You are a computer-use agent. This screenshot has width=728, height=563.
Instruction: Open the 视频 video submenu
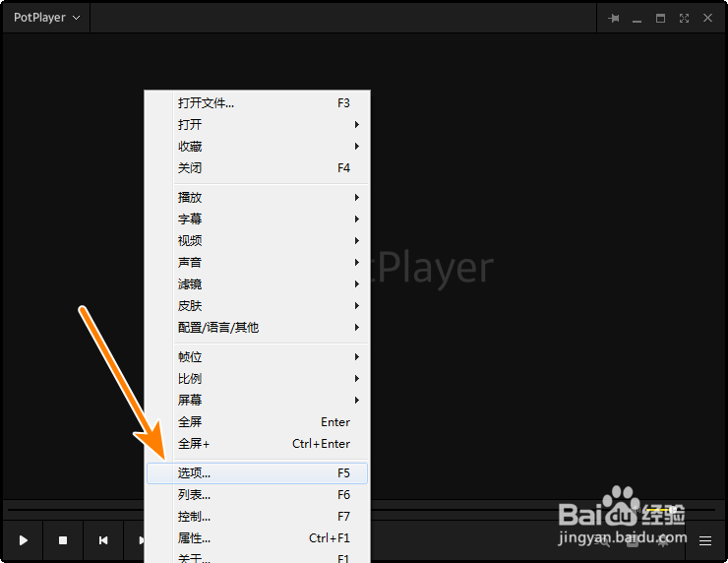(257, 240)
